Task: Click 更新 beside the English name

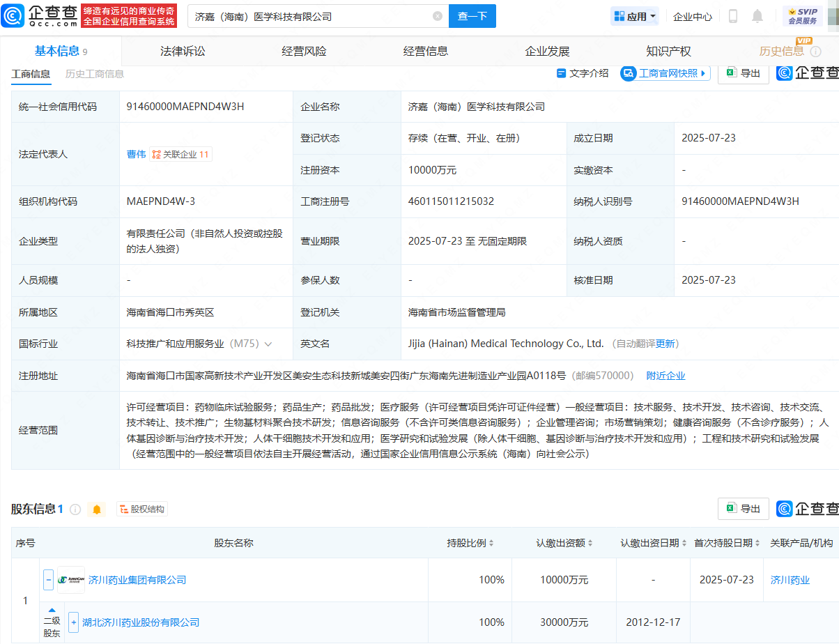Action: pyautogui.click(x=665, y=344)
